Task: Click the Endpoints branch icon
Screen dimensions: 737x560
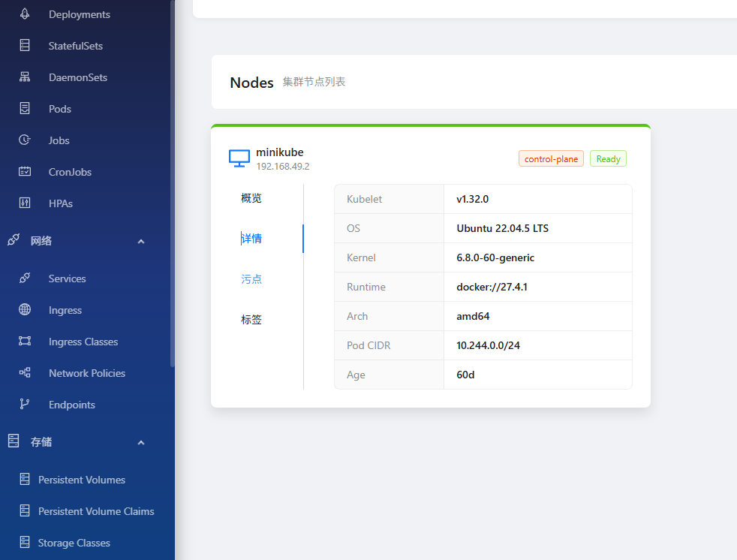Action: pyautogui.click(x=25, y=404)
